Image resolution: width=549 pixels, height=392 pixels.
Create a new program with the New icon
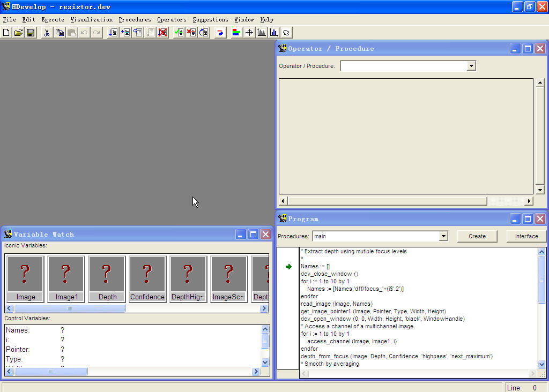tap(6, 33)
